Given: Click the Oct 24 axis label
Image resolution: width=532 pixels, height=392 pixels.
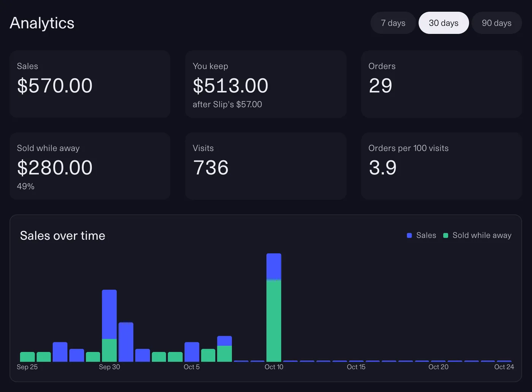Looking at the screenshot, I should point(504,367).
